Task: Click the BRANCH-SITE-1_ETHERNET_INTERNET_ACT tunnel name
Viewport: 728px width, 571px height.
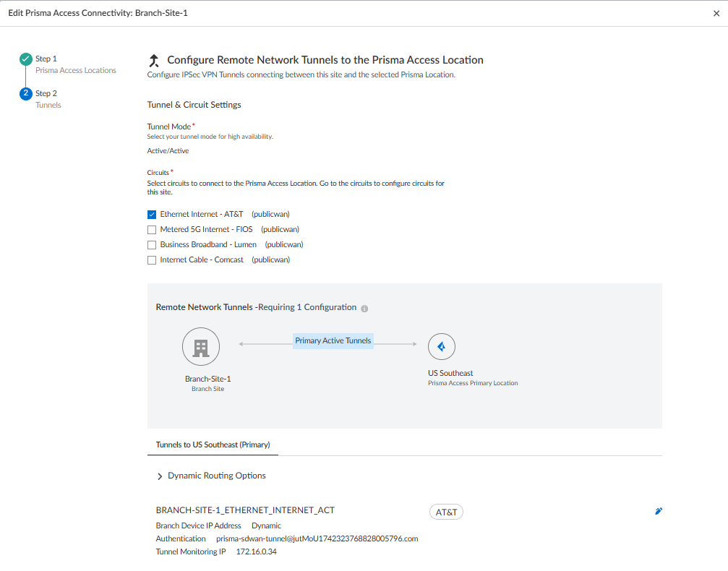Action: (x=245, y=510)
